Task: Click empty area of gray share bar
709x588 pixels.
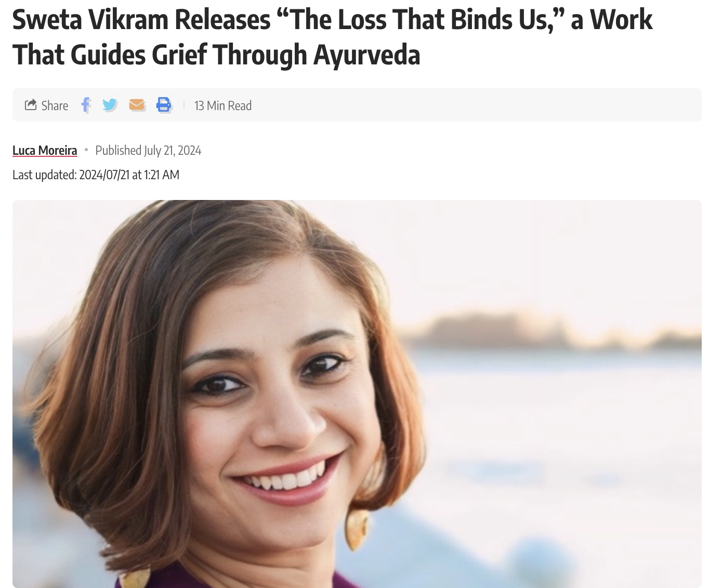Action: 468,105
